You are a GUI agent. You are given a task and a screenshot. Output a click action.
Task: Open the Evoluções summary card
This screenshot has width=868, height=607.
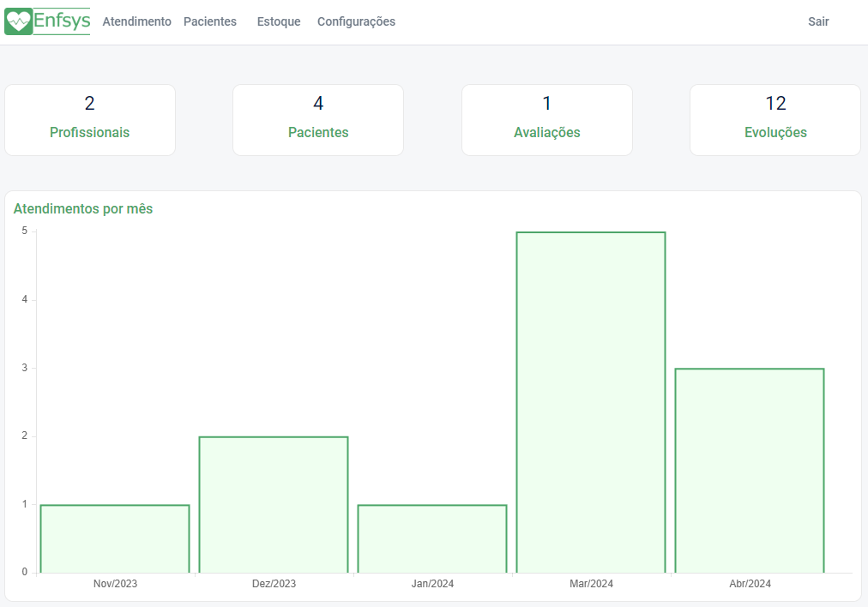tap(775, 120)
